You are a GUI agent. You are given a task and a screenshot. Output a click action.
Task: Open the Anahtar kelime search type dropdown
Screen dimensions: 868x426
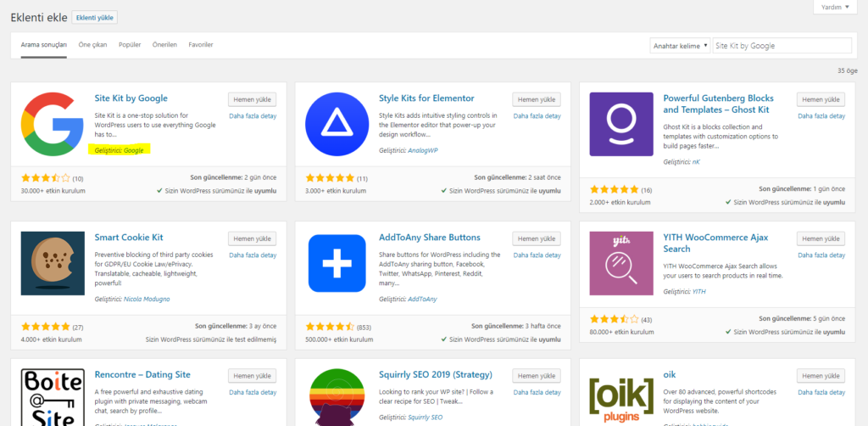click(681, 46)
